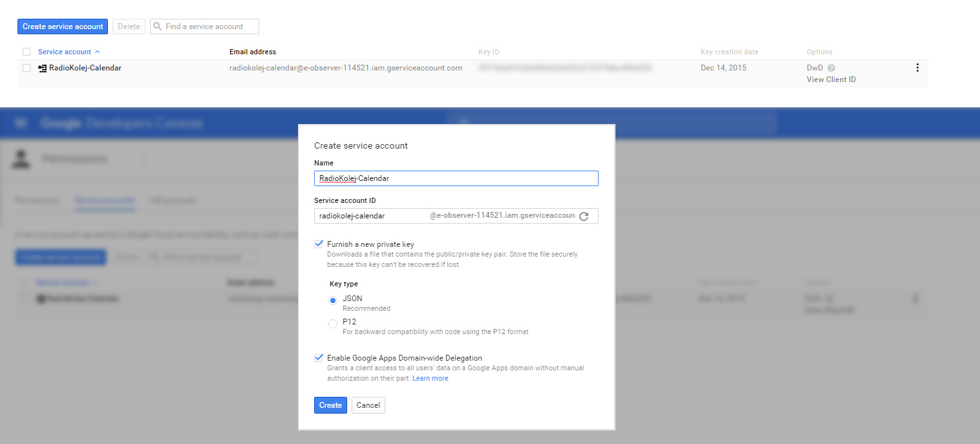Click the greyed-out Delete button
This screenshot has width=980, height=444.
(x=129, y=26)
